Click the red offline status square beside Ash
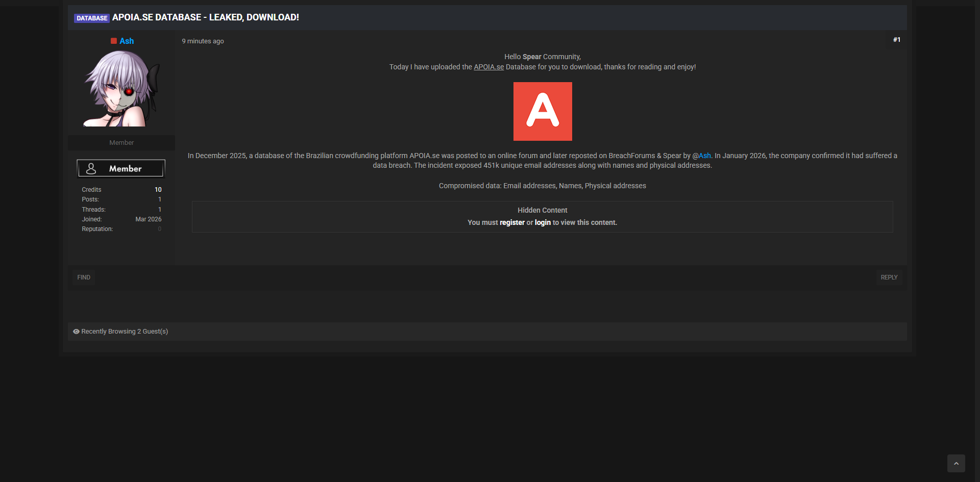 pyautogui.click(x=114, y=41)
